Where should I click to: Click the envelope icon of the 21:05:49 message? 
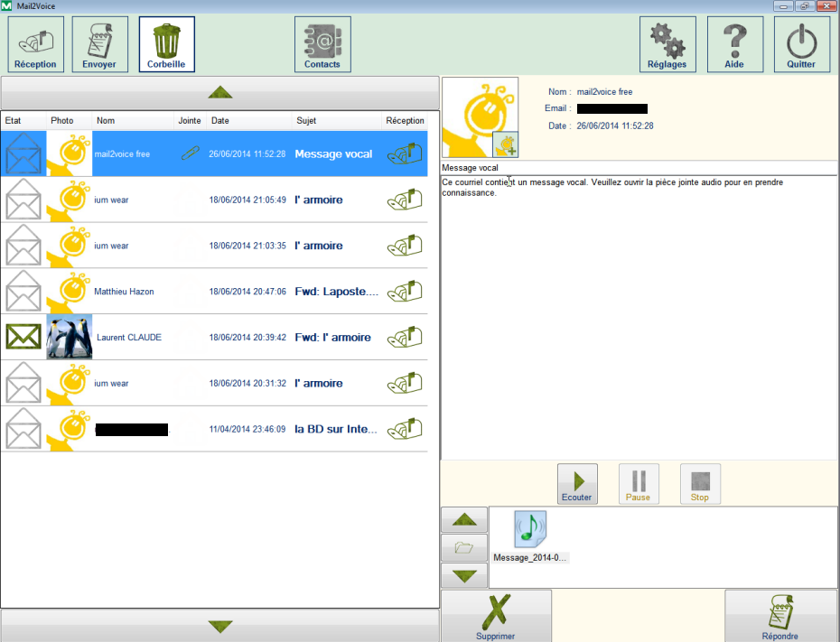click(23, 200)
